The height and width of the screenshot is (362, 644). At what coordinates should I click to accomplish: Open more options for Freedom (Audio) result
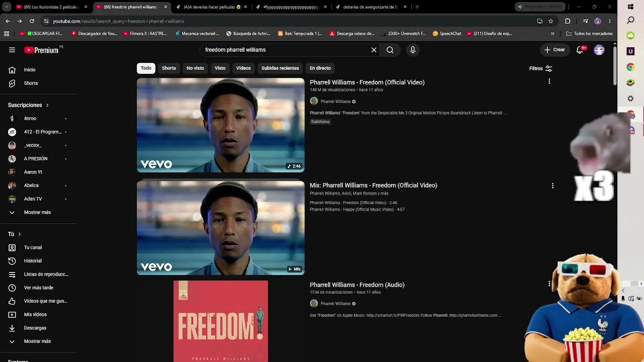(549, 284)
